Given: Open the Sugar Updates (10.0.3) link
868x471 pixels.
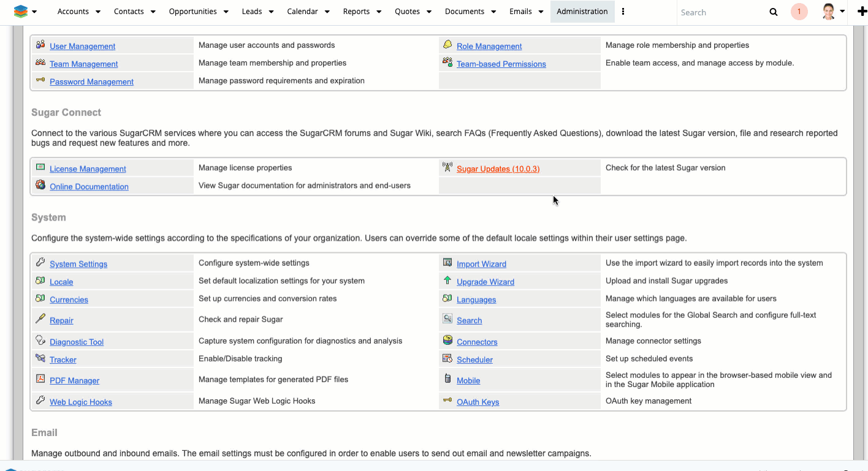Looking at the screenshot, I should point(498,169).
